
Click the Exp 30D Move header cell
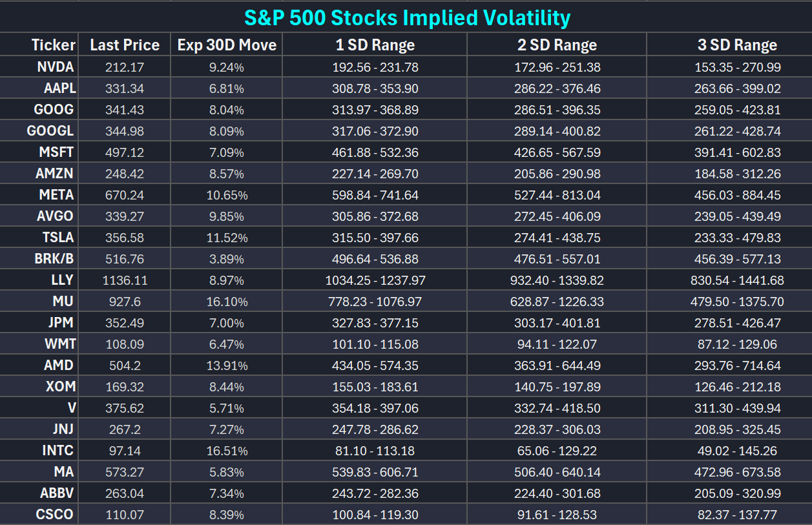click(227, 45)
